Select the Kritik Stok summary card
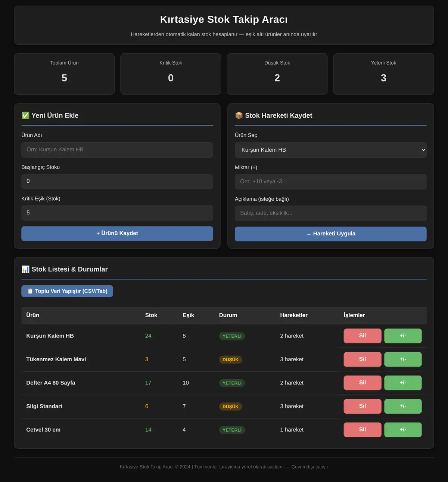Viewport: 448px width, 482px height. coord(171,74)
